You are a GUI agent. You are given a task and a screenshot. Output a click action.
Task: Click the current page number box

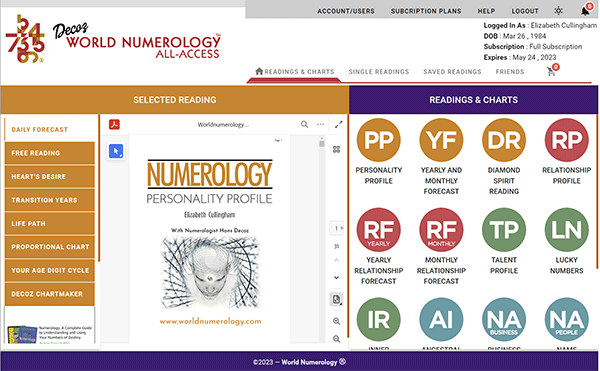point(336,228)
